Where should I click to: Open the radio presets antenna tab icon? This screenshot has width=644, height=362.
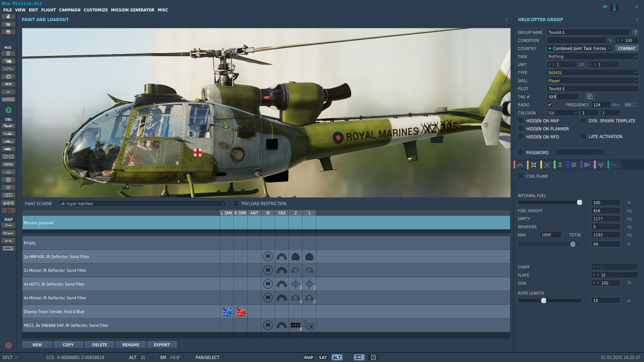(x=601, y=165)
